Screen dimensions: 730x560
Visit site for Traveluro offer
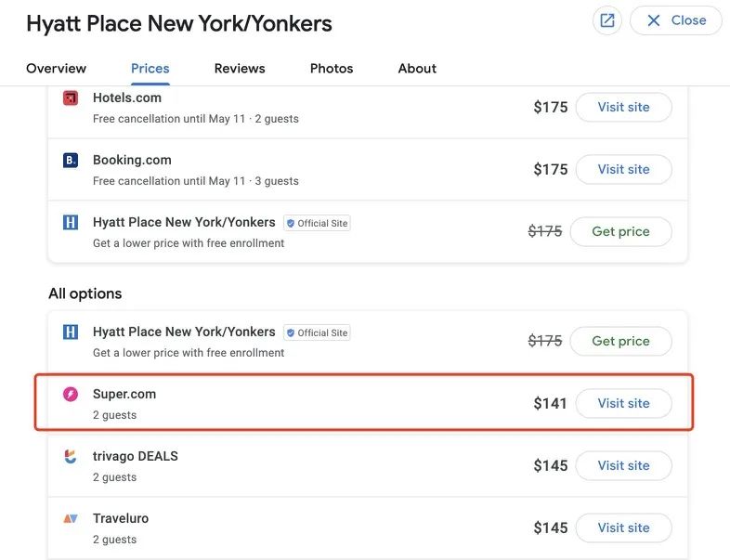[x=623, y=527]
